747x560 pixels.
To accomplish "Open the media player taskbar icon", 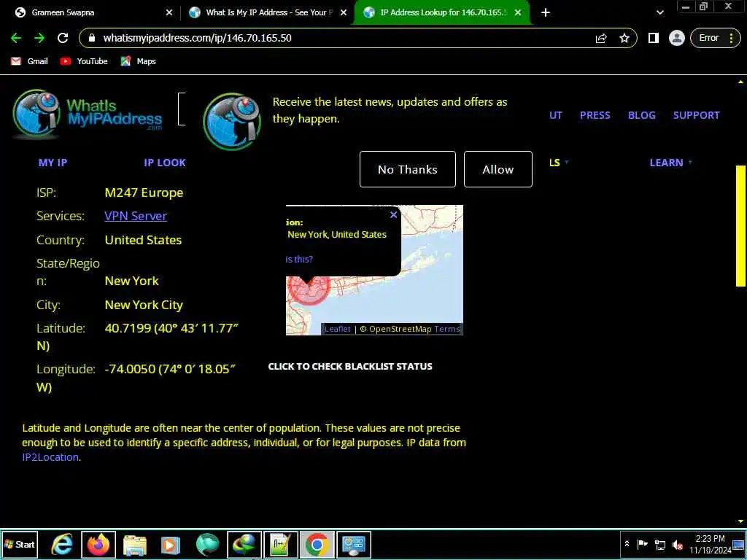I will tap(170, 544).
